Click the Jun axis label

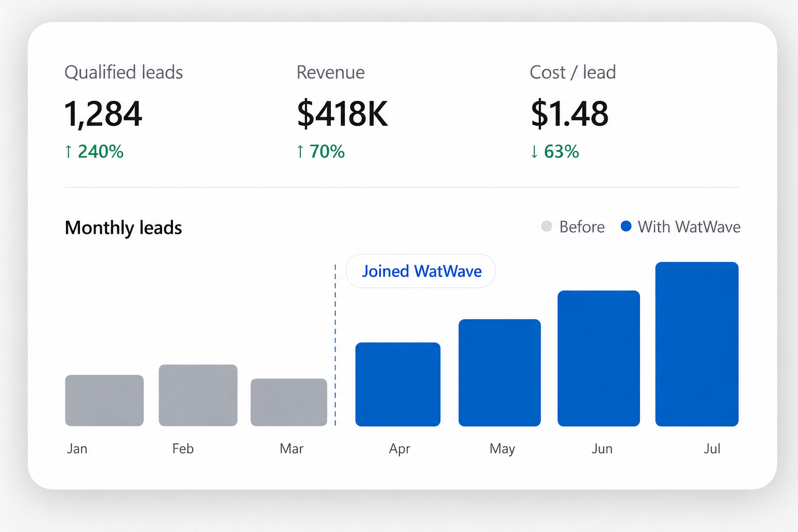pyautogui.click(x=602, y=449)
